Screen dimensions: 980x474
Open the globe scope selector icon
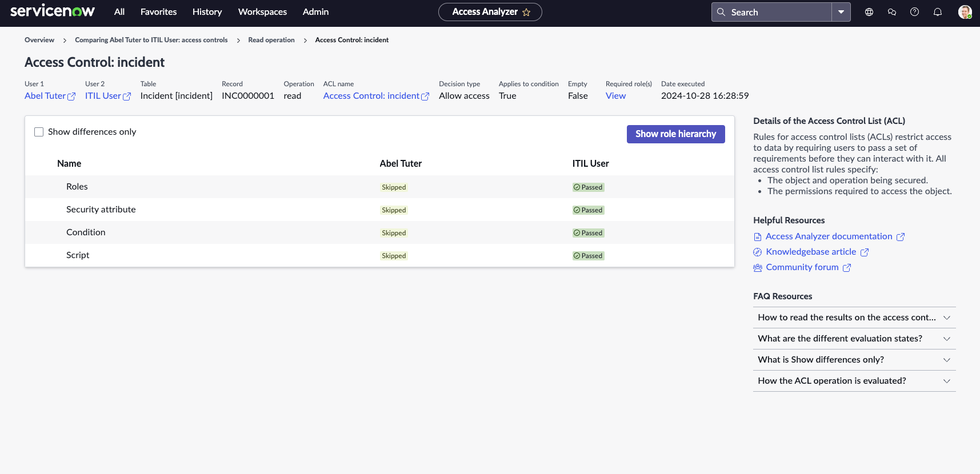pyautogui.click(x=869, y=12)
